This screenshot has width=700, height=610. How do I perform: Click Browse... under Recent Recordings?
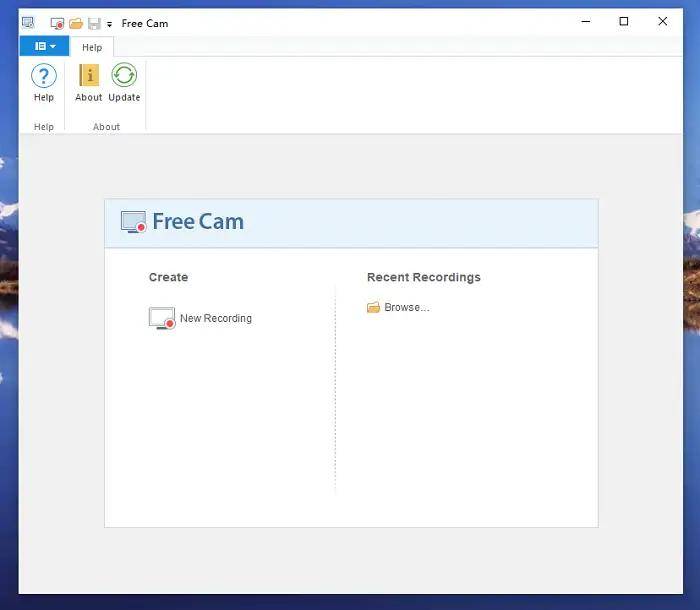[398, 307]
